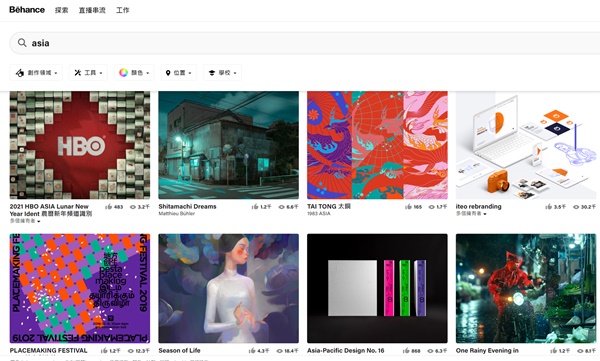
Task: Open the One Rainy Evening in title link
Action: [487, 351]
